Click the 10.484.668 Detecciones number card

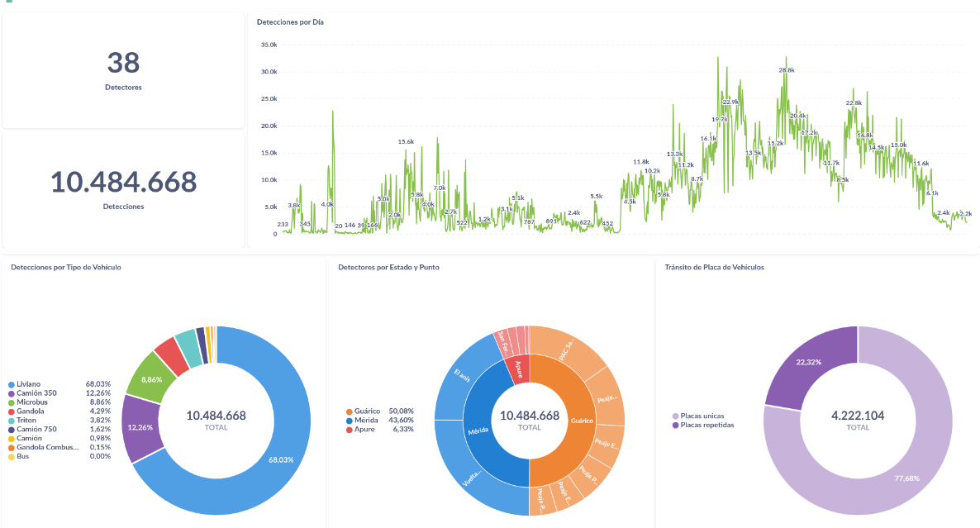[x=123, y=188]
